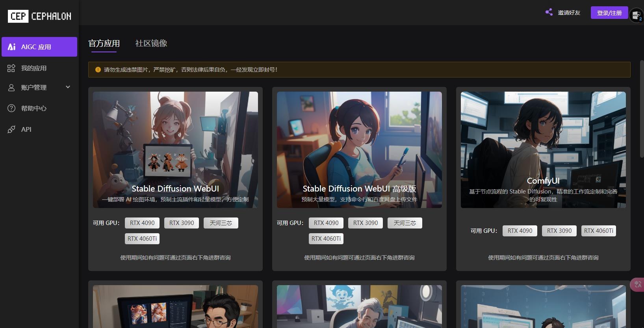The height and width of the screenshot is (328, 644).
Task: Select RTX 3090 on the Stable Diffusion WebUI card
Action: [182, 223]
